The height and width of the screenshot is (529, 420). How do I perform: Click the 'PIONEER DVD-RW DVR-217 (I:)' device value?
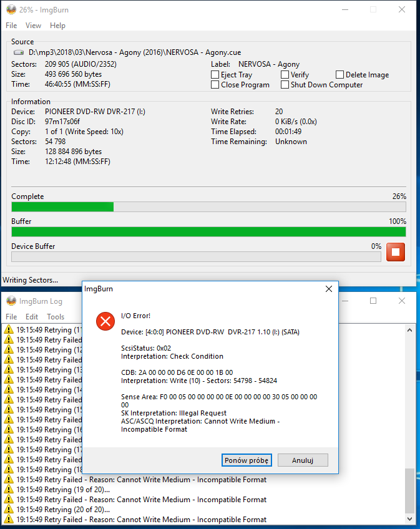pyautogui.click(x=95, y=111)
